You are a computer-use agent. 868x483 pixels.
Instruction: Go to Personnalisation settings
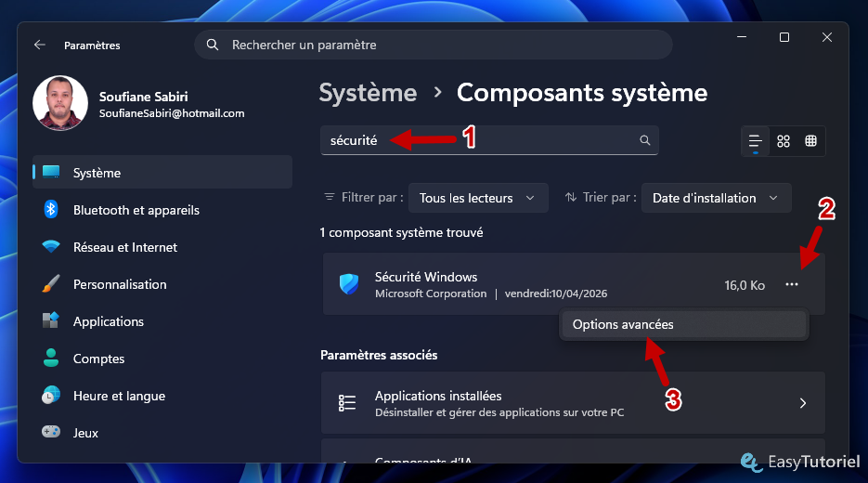point(162,284)
